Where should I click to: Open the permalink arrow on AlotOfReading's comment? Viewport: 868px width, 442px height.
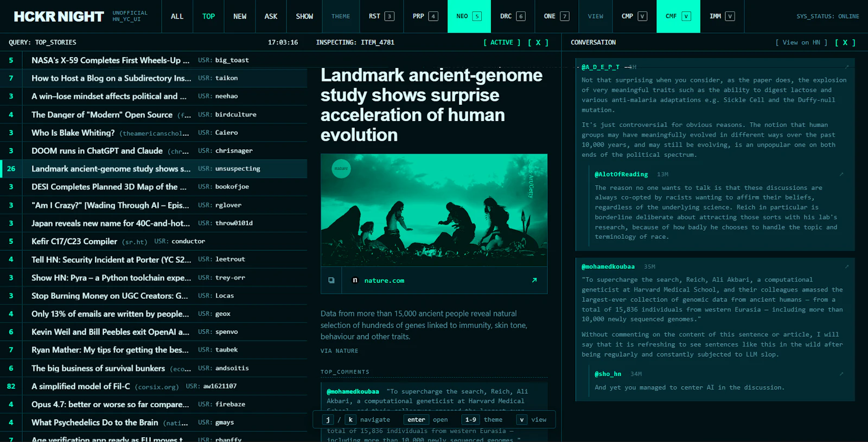click(841, 174)
